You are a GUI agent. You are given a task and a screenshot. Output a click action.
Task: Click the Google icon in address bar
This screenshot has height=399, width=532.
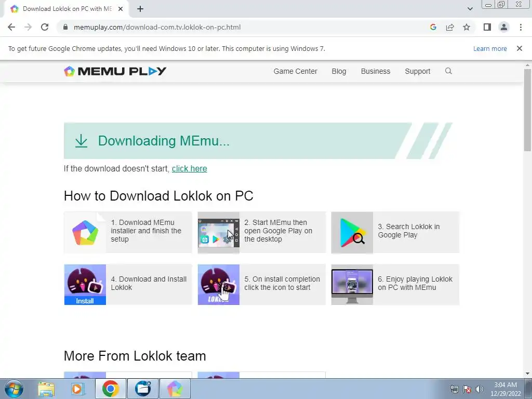click(x=433, y=27)
